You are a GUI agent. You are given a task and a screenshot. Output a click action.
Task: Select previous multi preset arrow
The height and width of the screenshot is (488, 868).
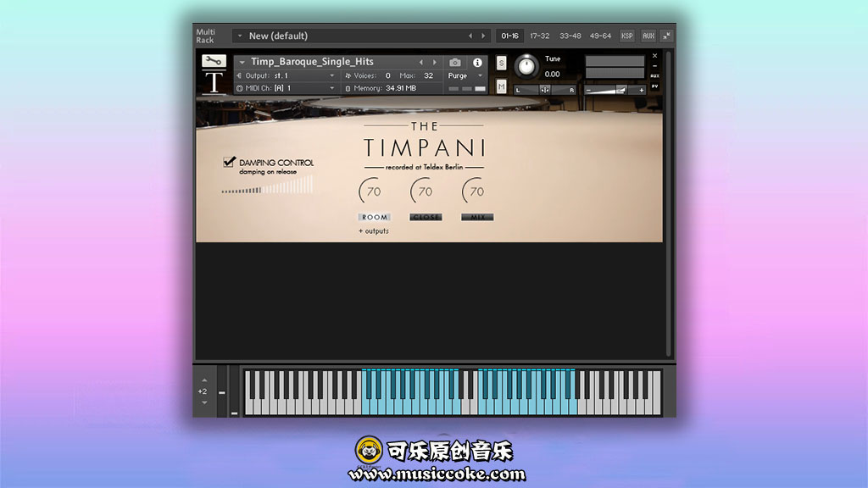pos(470,36)
